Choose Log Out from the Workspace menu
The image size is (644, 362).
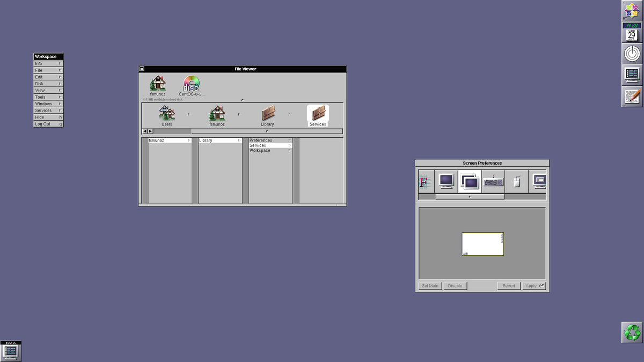tap(47, 123)
